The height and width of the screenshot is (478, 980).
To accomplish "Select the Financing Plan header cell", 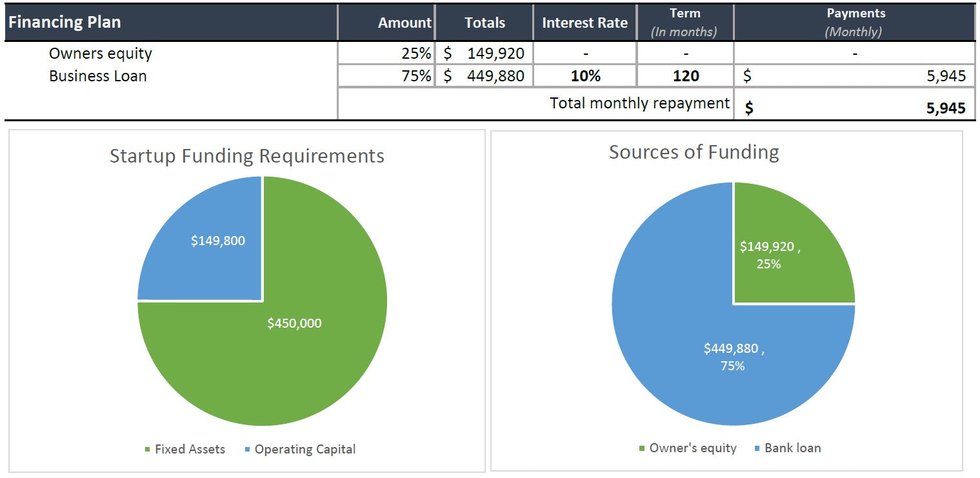I will point(65,23).
